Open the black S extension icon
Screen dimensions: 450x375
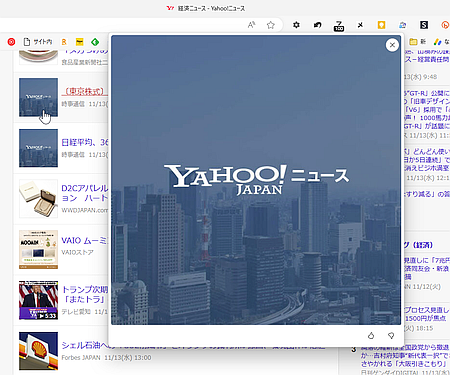coord(424,25)
